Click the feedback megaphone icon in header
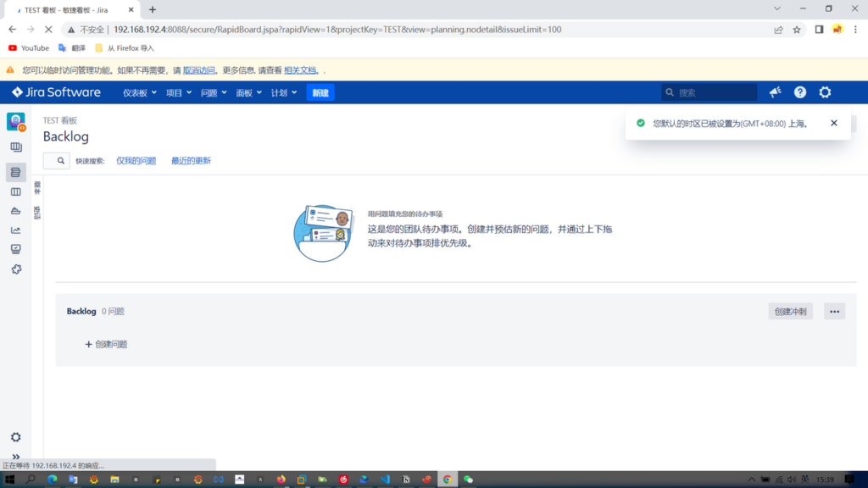 775,92
